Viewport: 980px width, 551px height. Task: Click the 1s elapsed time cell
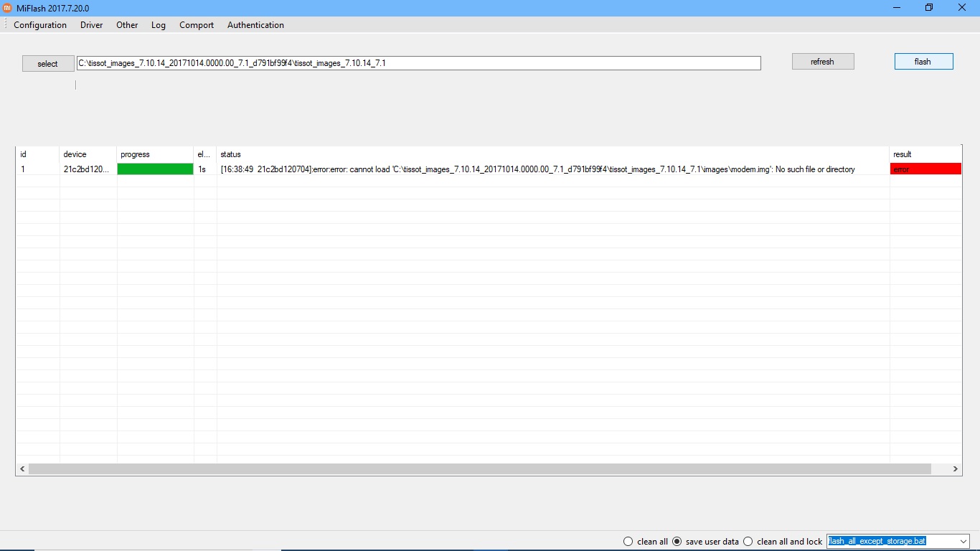[x=204, y=169]
